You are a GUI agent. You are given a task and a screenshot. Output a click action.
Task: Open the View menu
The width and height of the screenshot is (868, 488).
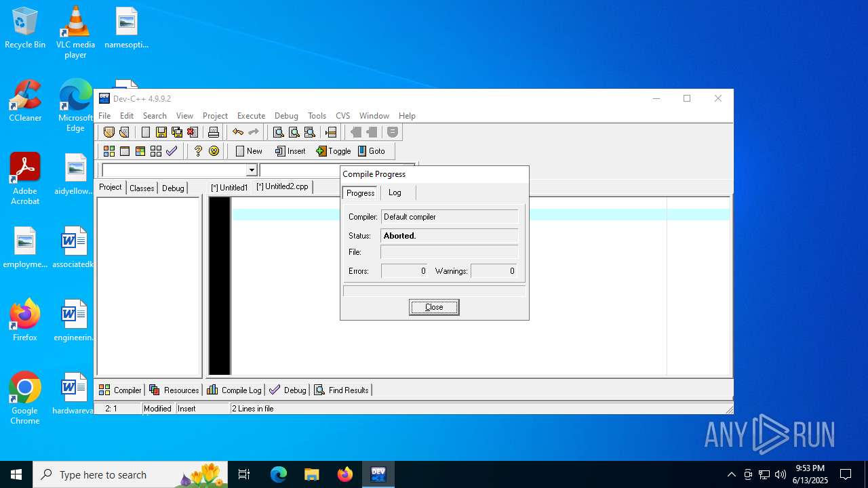point(184,116)
